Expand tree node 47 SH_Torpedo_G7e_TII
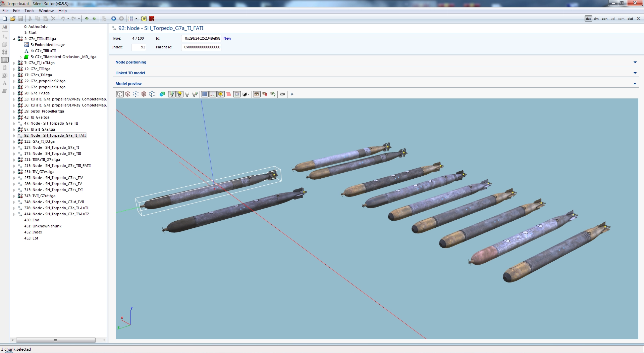The image size is (644, 353). tap(14, 124)
